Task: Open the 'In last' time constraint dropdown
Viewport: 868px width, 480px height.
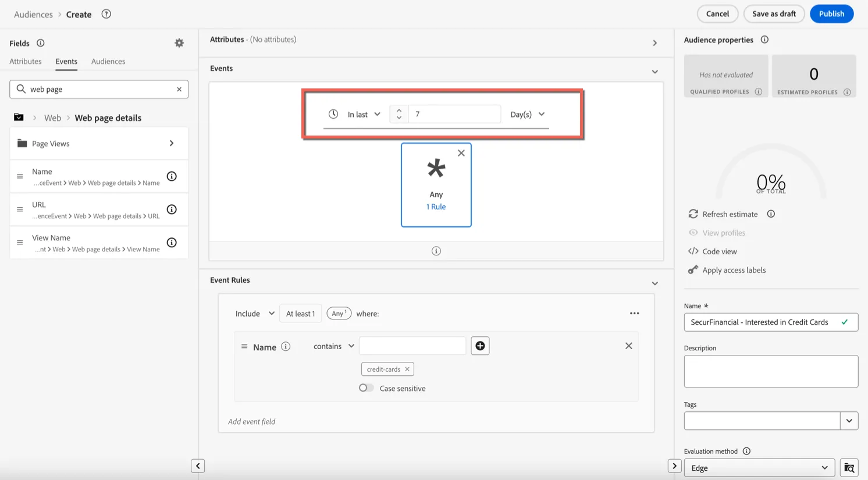Action: [364, 115]
